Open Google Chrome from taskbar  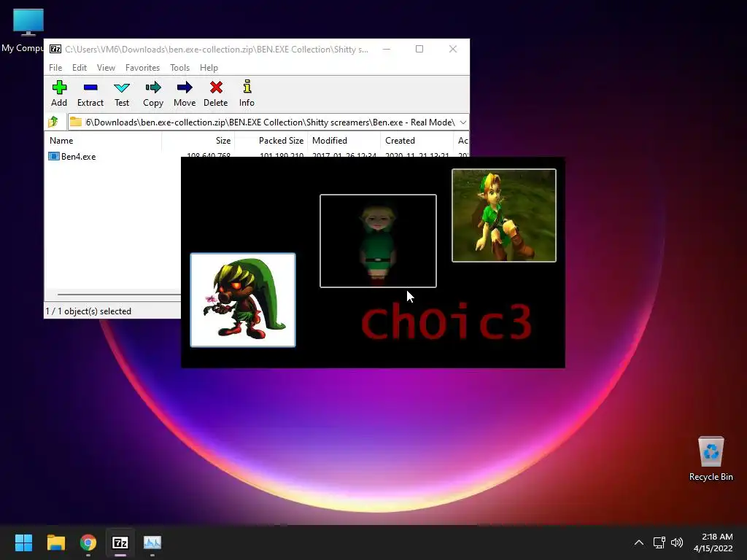pos(88,542)
